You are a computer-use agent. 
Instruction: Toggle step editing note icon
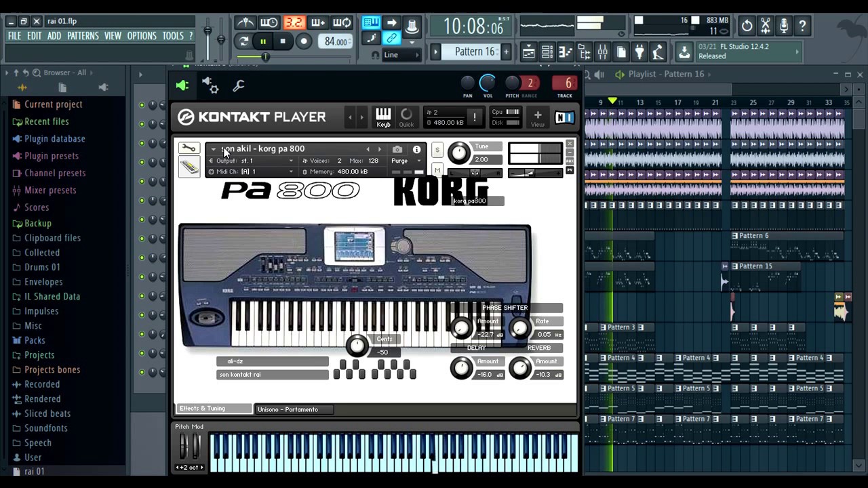click(372, 39)
